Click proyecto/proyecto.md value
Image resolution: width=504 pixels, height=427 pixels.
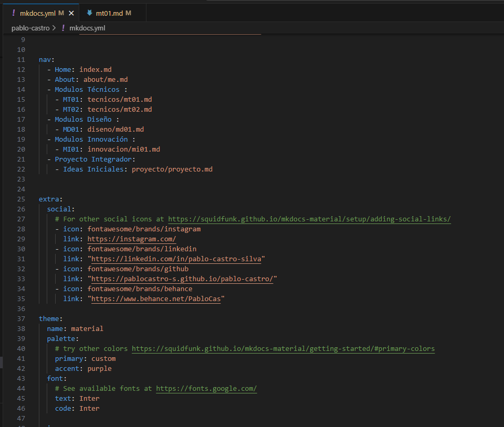[x=172, y=169]
